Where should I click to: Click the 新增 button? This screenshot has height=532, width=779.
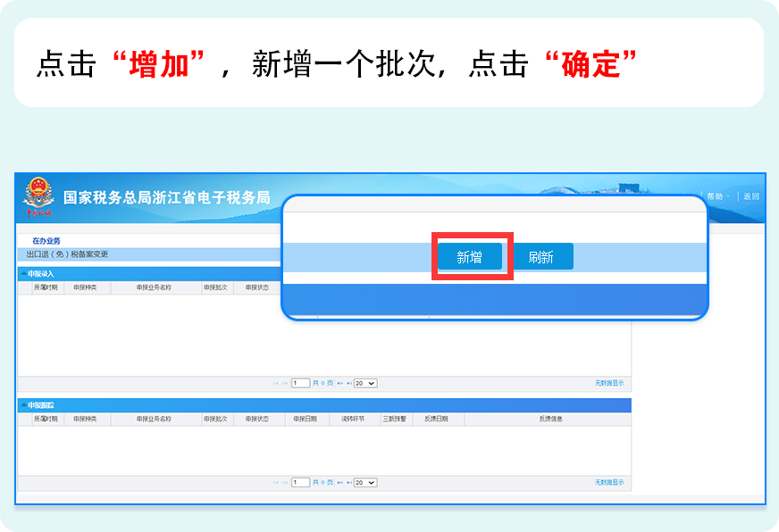click(470, 257)
